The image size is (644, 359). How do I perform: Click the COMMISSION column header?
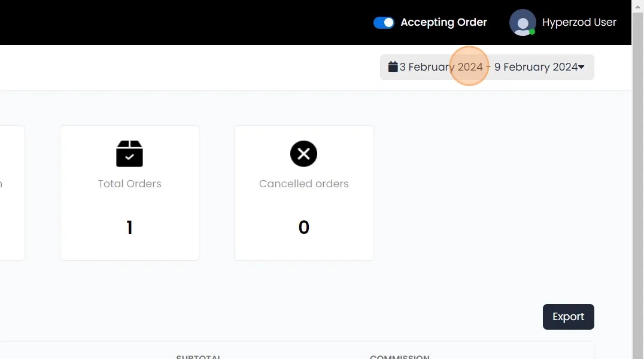pos(399,357)
